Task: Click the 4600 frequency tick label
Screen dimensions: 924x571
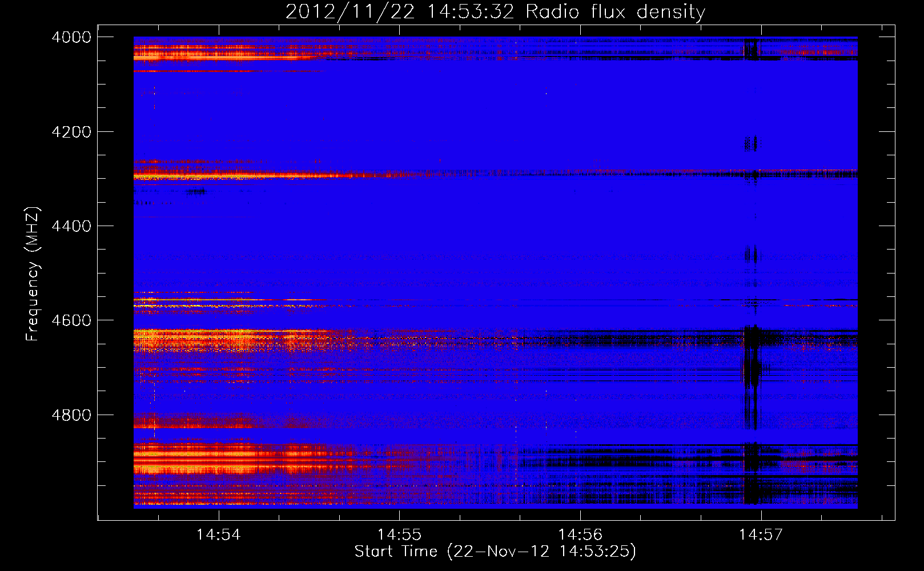Action: click(71, 320)
